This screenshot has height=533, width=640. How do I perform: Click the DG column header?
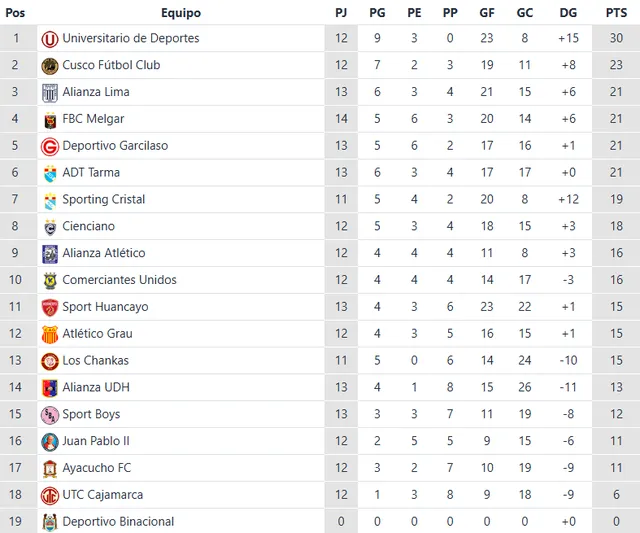(x=568, y=13)
